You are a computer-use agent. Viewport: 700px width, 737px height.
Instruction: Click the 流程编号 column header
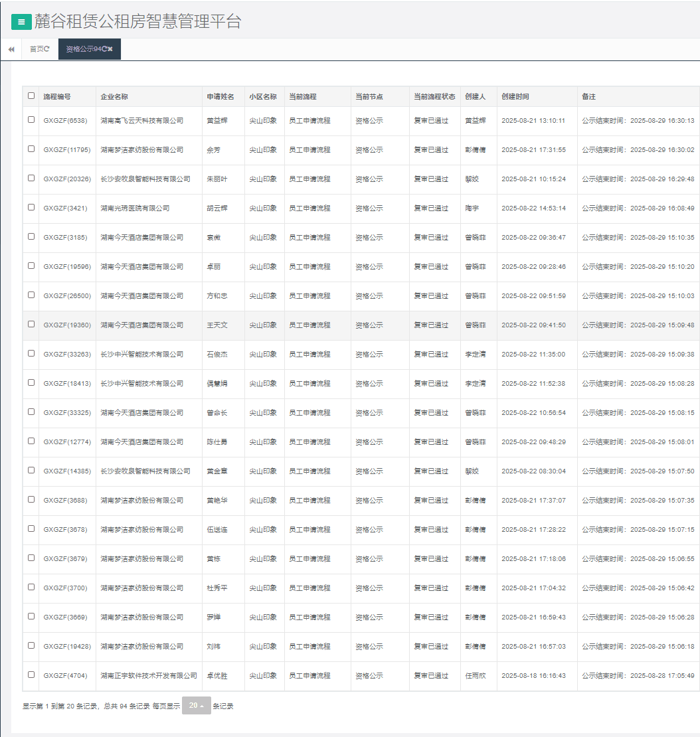click(x=57, y=97)
